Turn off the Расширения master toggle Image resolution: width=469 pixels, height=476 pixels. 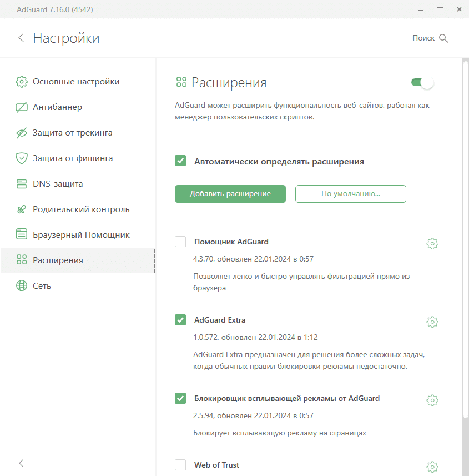[x=422, y=82]
